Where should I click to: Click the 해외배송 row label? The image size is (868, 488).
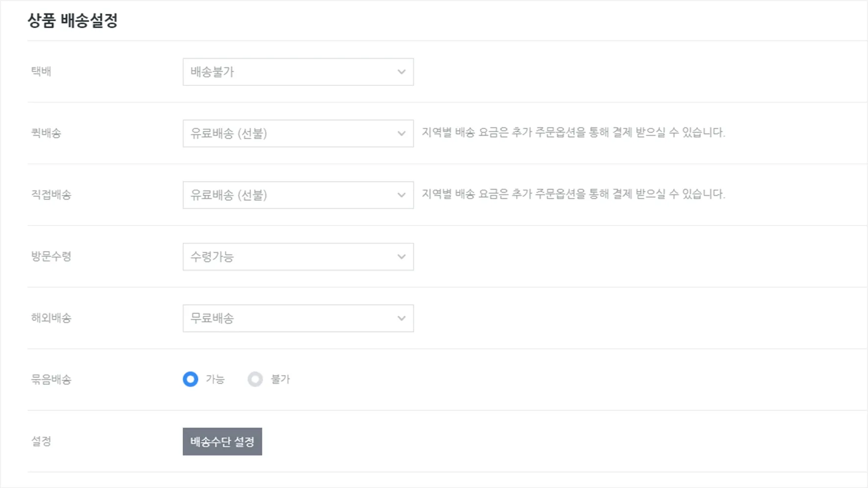coord(51,318)
